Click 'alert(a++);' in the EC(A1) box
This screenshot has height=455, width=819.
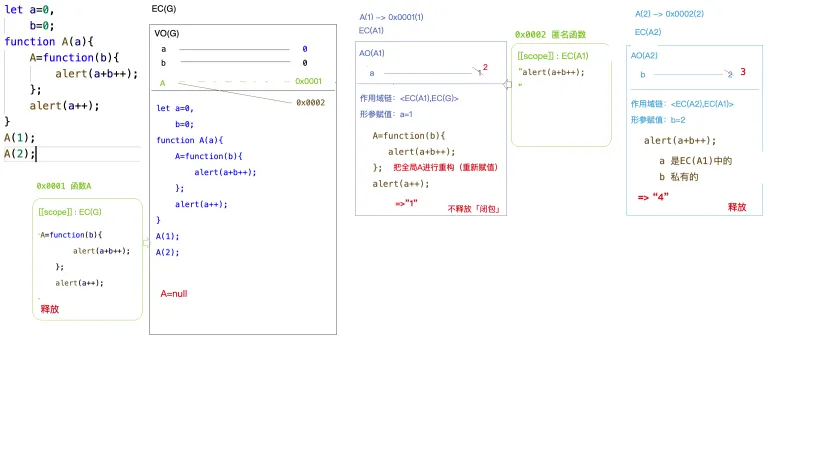pos(401,184)
